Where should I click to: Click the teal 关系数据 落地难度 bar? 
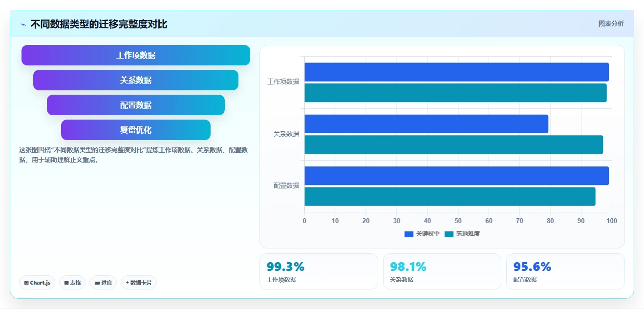pos(454,144)
